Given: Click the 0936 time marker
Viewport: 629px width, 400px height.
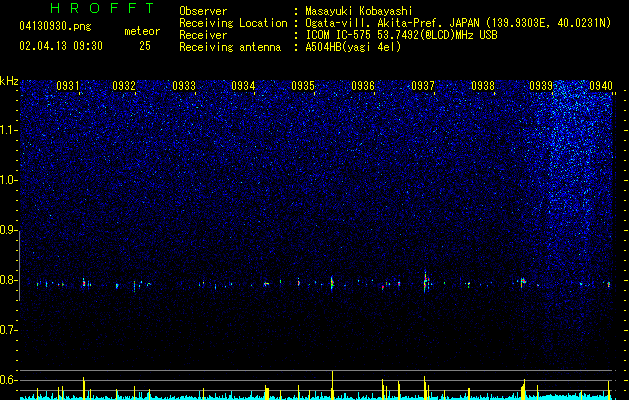Looking at the screenshot, I should point(363,86).
